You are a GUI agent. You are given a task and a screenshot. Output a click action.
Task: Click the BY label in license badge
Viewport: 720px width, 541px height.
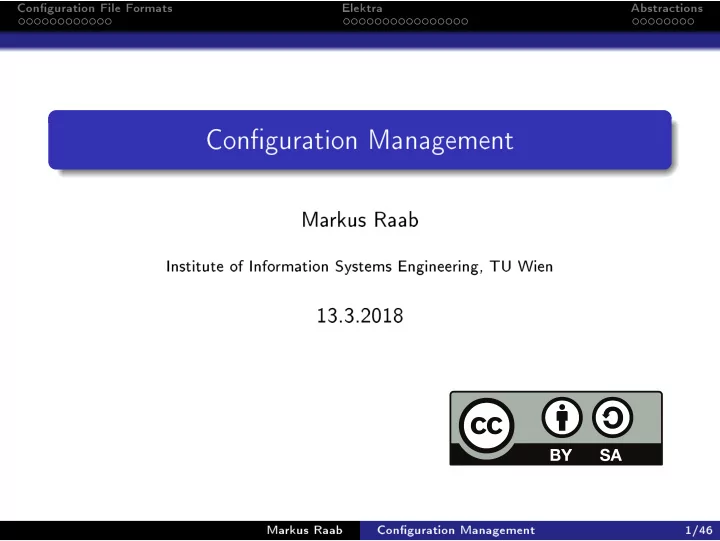(561, 455)
